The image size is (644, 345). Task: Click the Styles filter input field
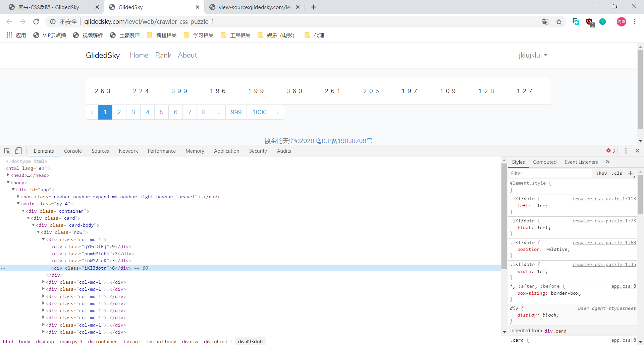550,174
